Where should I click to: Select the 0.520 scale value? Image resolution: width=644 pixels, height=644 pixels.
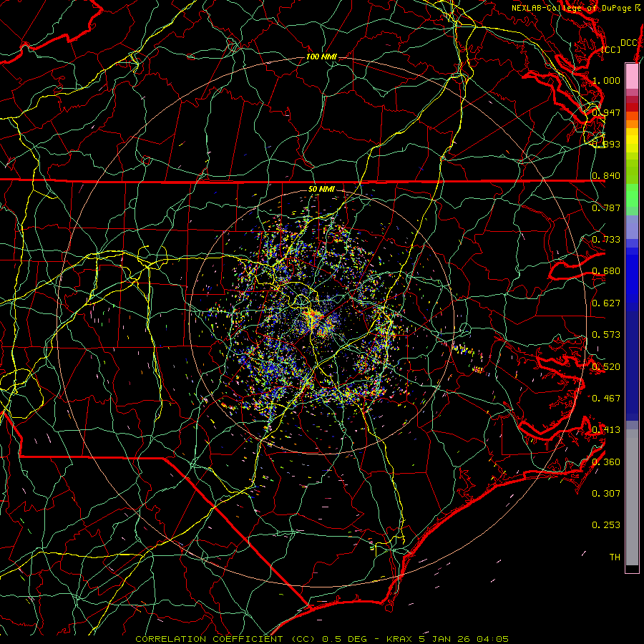606,367
